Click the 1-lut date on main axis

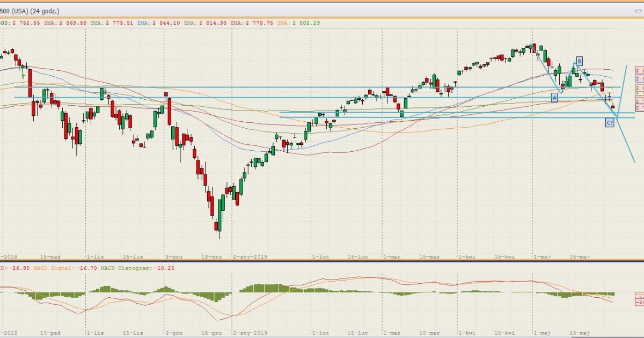[x=320, y=257]
